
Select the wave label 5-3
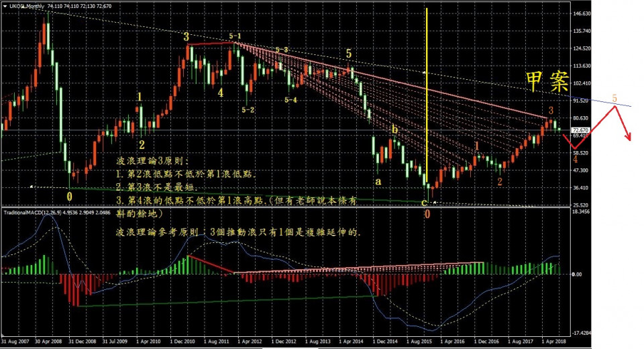point(282,50)
